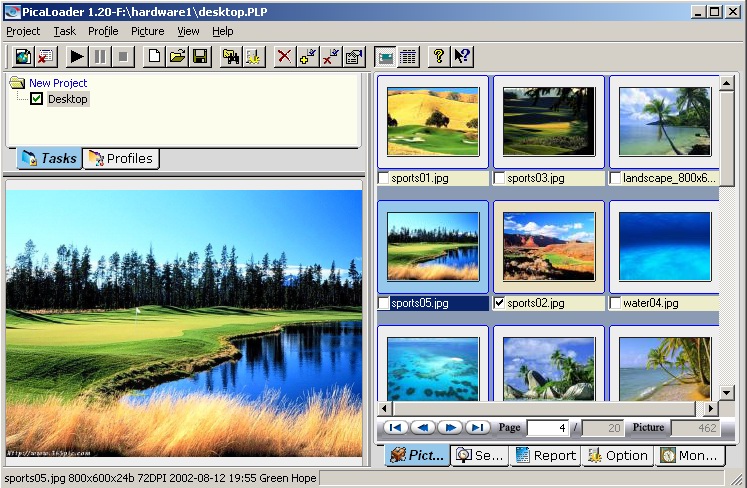
Task: Tick the water04.jpg checkbox
Action: pyautogui.click(x=616, y=303)
